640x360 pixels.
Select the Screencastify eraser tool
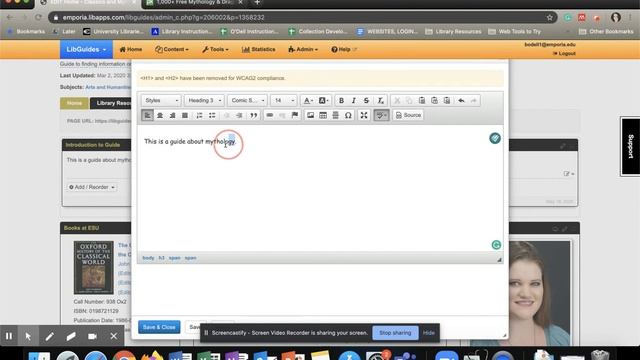(x=71, y=336)
